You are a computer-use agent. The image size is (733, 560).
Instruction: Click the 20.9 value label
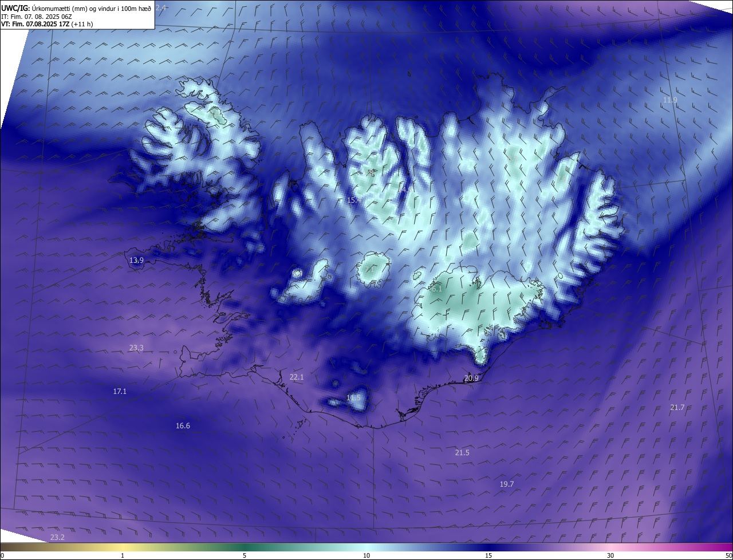click(471, 378)
